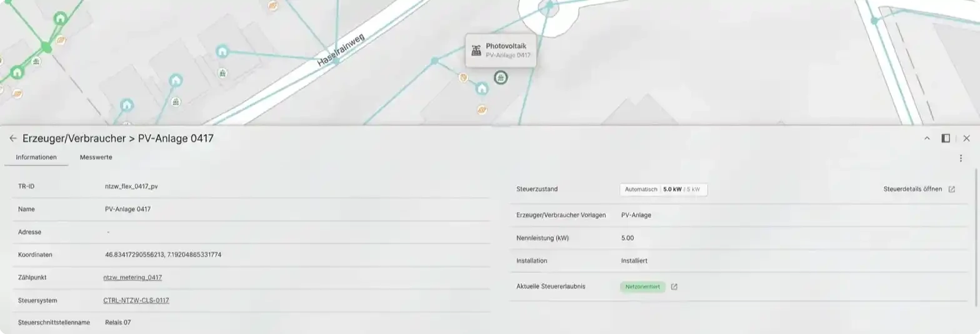Image resolution: width=980 pixels, height=334 pixels.
Task: Click the Photovoltaik PV-Anlage 0417 tooltip
Action: coord(500,51)
